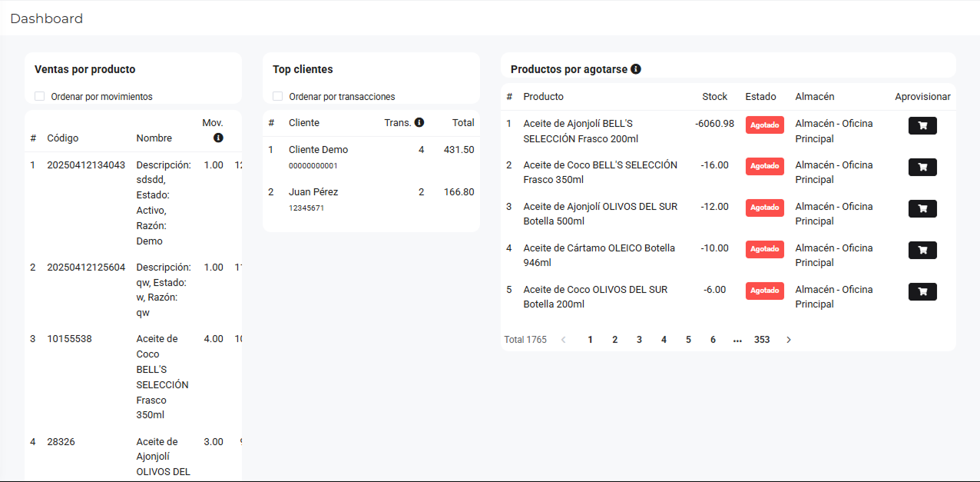This screenshot has width=980, height=482.
Task: Click restock cart for Aceite de Ajonjolí BELL'S
Action: tap(922, 125)
